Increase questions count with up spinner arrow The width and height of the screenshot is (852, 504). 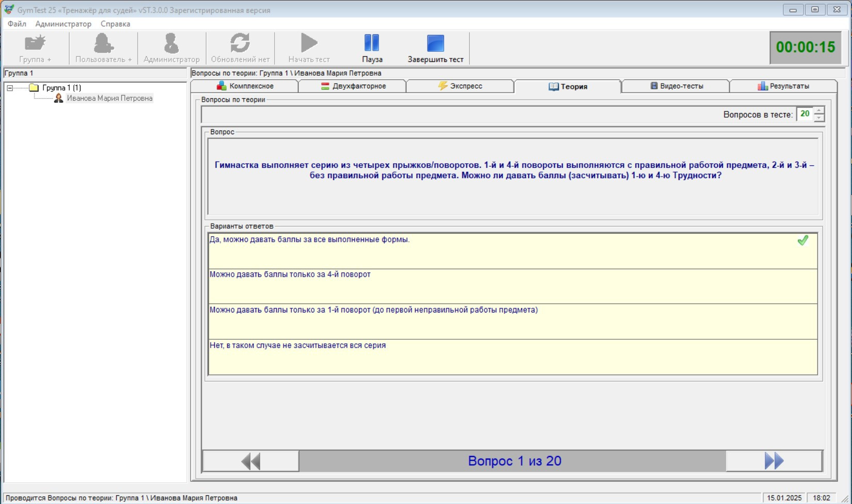tap(819, 111)
